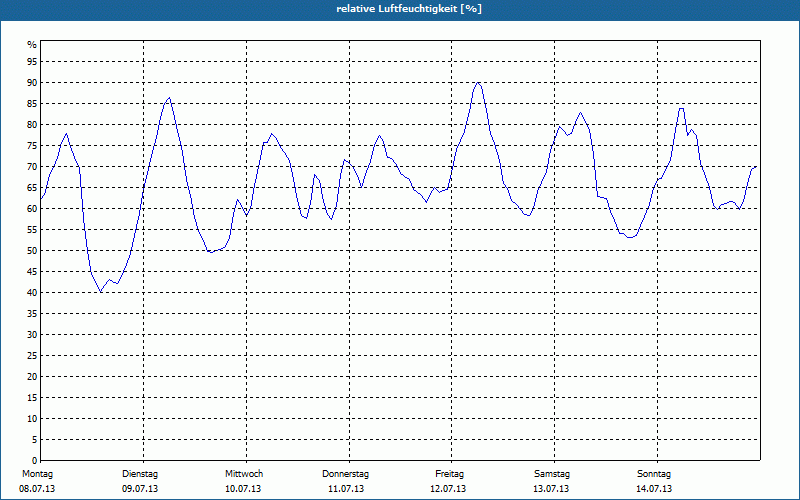Screen dimensions: 800x500
Task: Click the '75' y-axis value
Action: [x=32, y=145]
